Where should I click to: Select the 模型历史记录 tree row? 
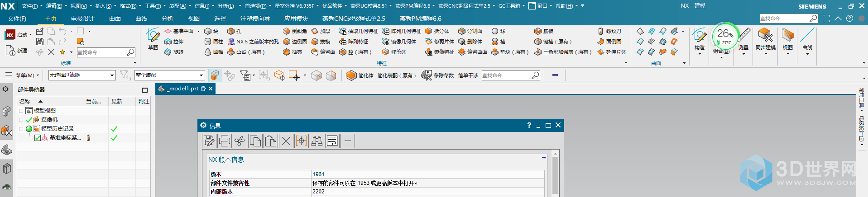coord(57,129)
